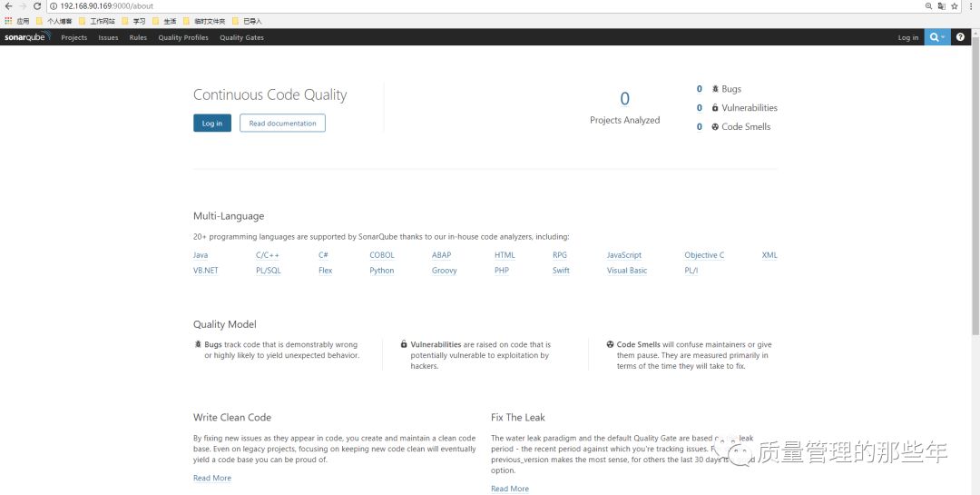Screen dimensions: 980x495
Task: Open the C/C++ language link
Action: [x=268, y=255]
